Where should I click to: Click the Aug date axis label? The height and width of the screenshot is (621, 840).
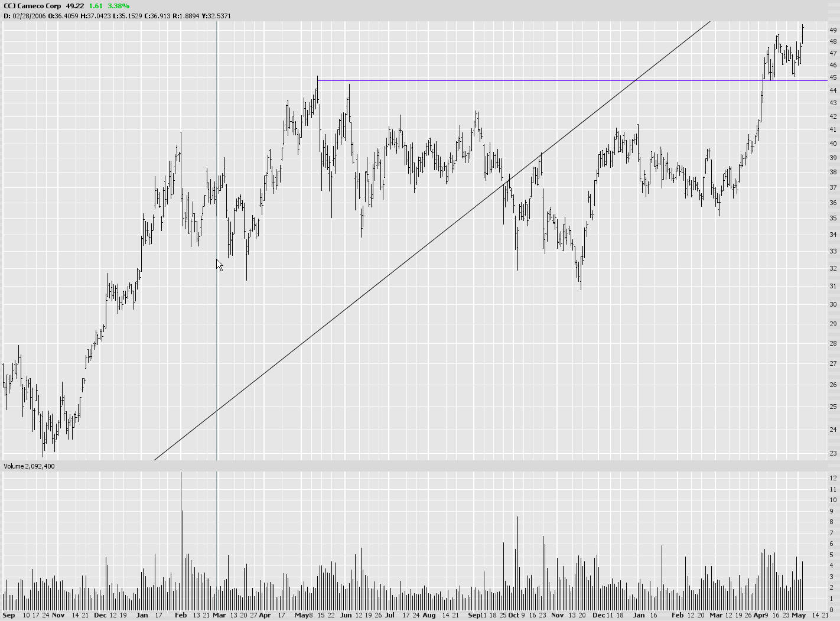(x=429, y=615)
